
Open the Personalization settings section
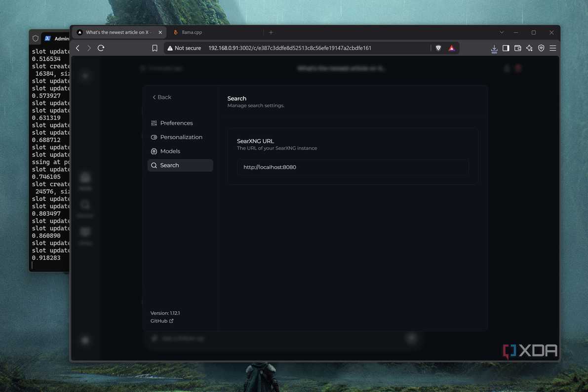[180, 137]
